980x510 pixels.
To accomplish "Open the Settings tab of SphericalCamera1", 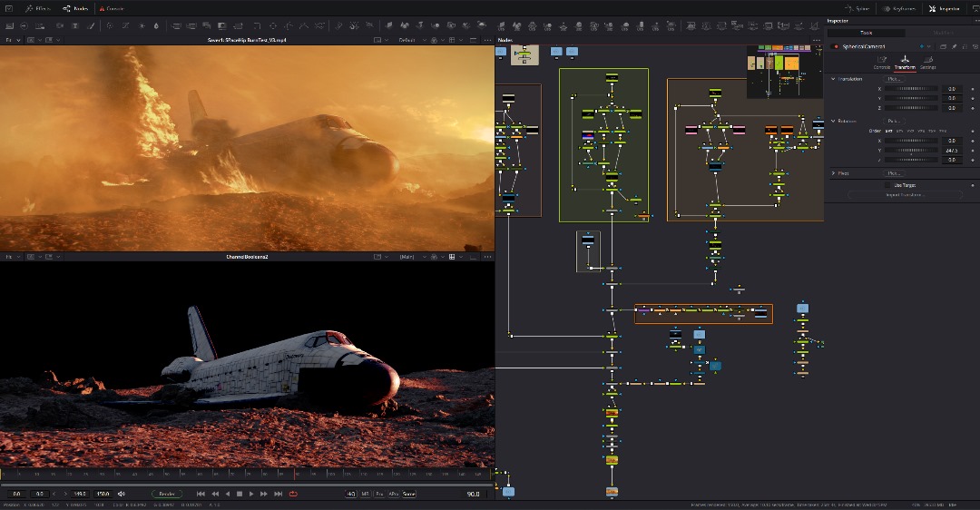I will click(x=928, y=62).
